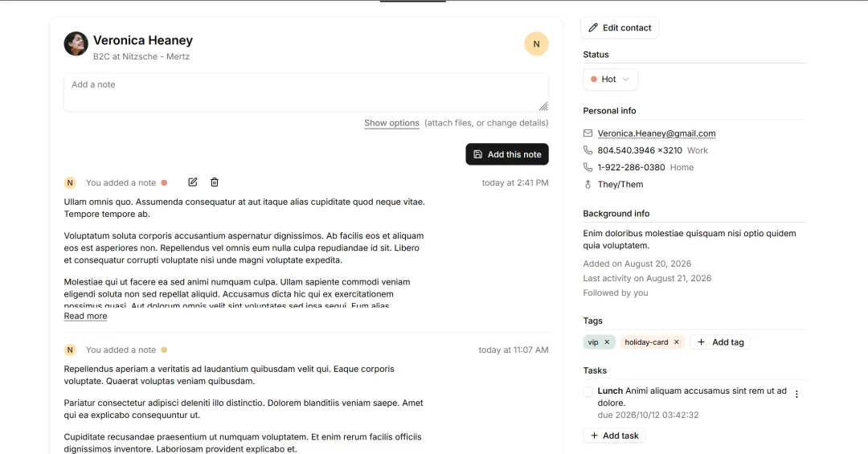
Task: Click Veronica Heaney's profile photo
Action: pos(76,43)
